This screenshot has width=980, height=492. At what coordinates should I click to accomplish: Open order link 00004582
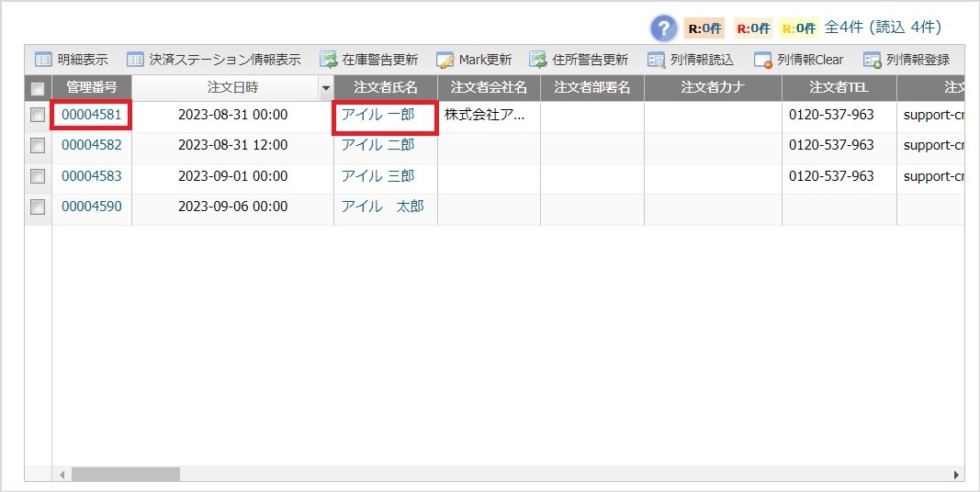click(91, 145)
